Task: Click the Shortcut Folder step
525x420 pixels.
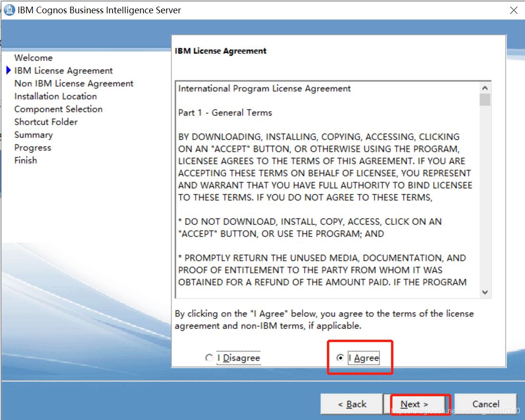Action: pos(46,122)
